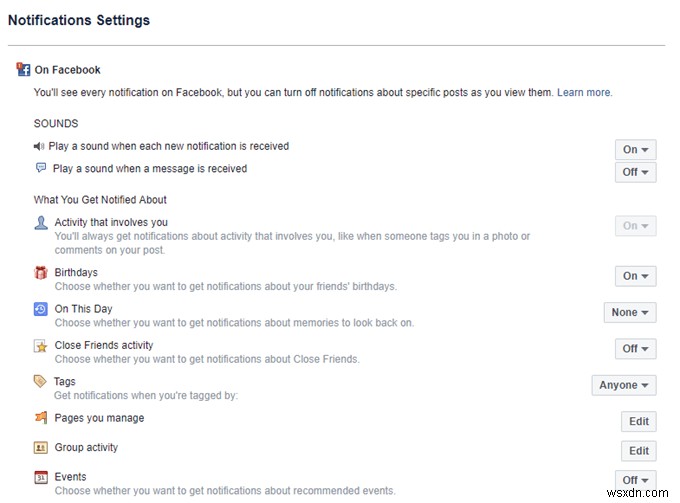The width and height of the screenshot is (680, 503).
Task: Click the SOUNDS section label
Action: point(56,124)
